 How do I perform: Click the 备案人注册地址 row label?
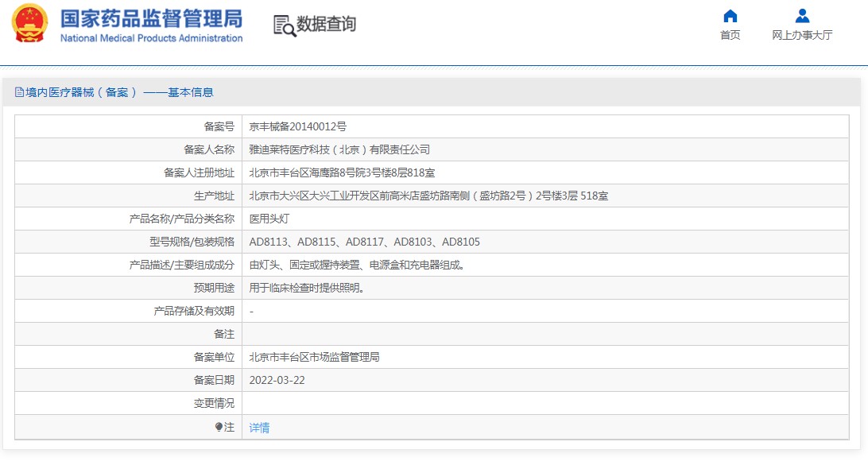[x=200, y=172]
